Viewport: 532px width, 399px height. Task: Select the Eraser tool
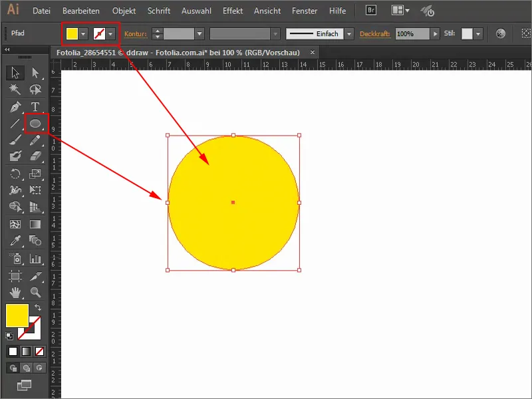pos(35,156)
